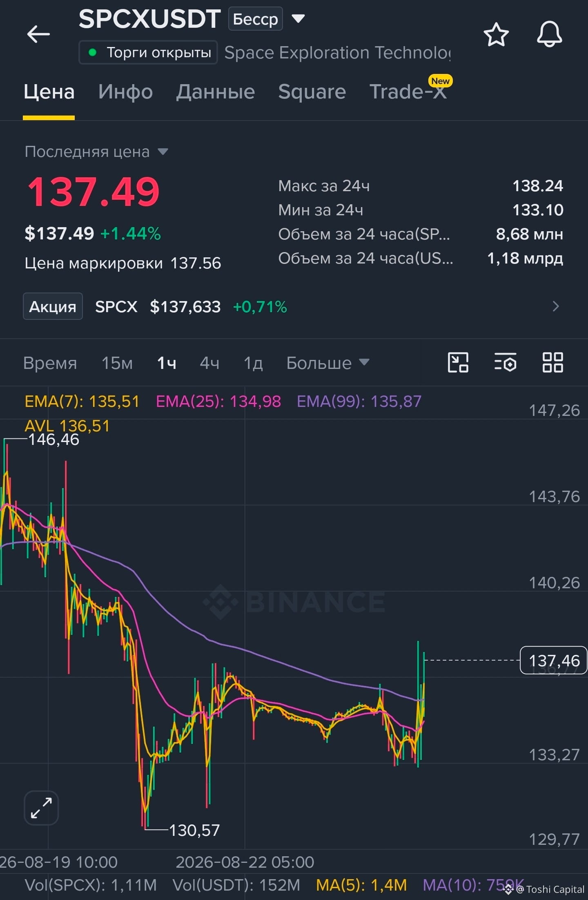588x900 pixels.
Task: Tap the EMA(25): 134,98 indicator label
Action: click(x=218, y=401)
